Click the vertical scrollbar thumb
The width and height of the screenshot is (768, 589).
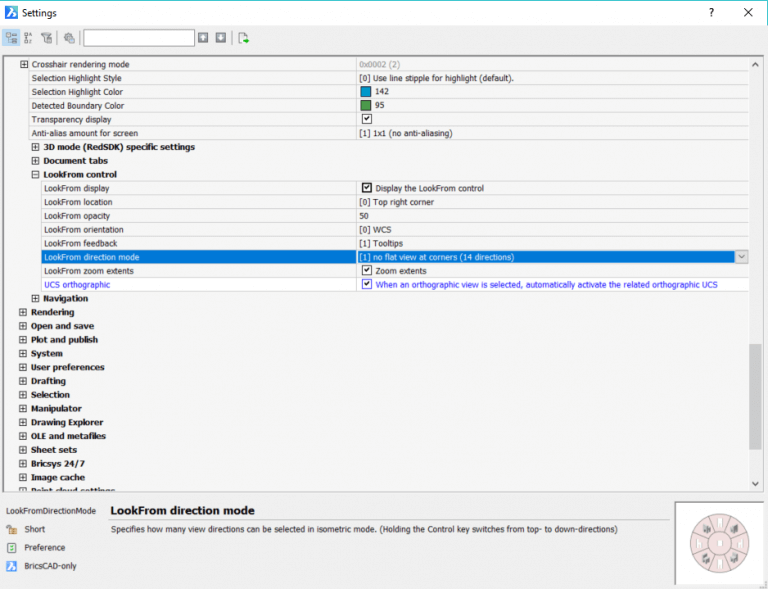(755, 397)
